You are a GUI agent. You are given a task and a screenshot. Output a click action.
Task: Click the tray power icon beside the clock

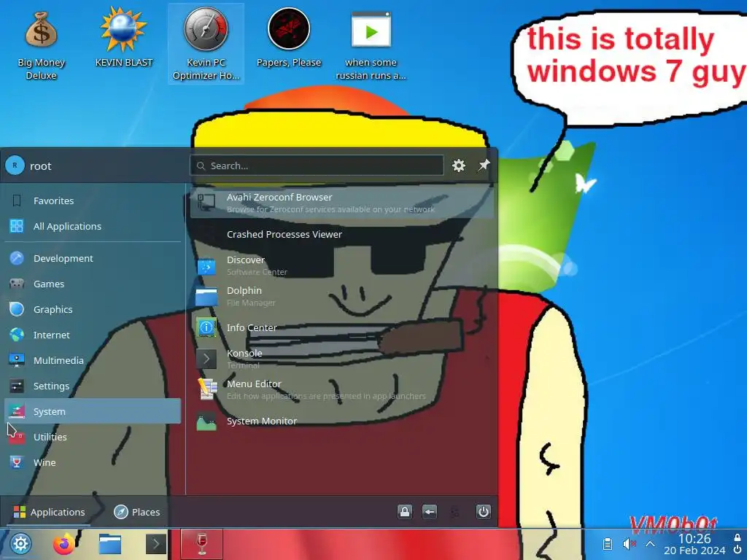click(x=738, y=551)
